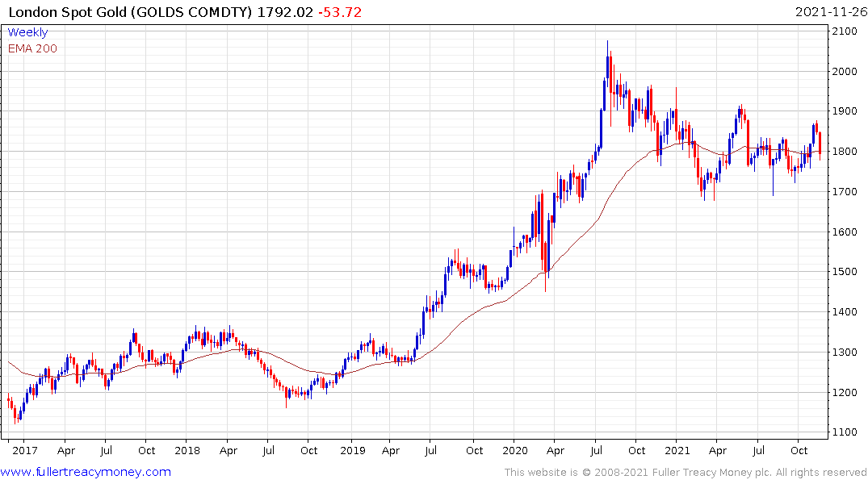Click the August 2020 peak candle near 2075
The image size is (868, 484).
(607, 64)
